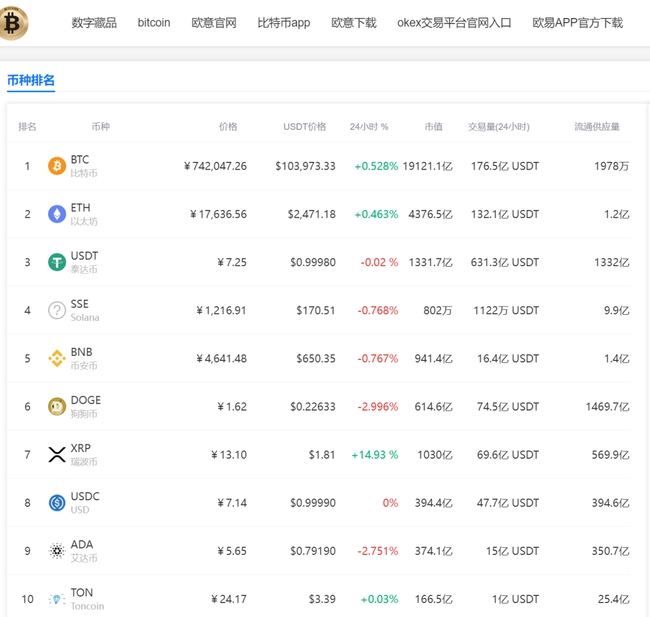
Task: Click the ADA Cardano dotted icon
Action: point(57,551)
